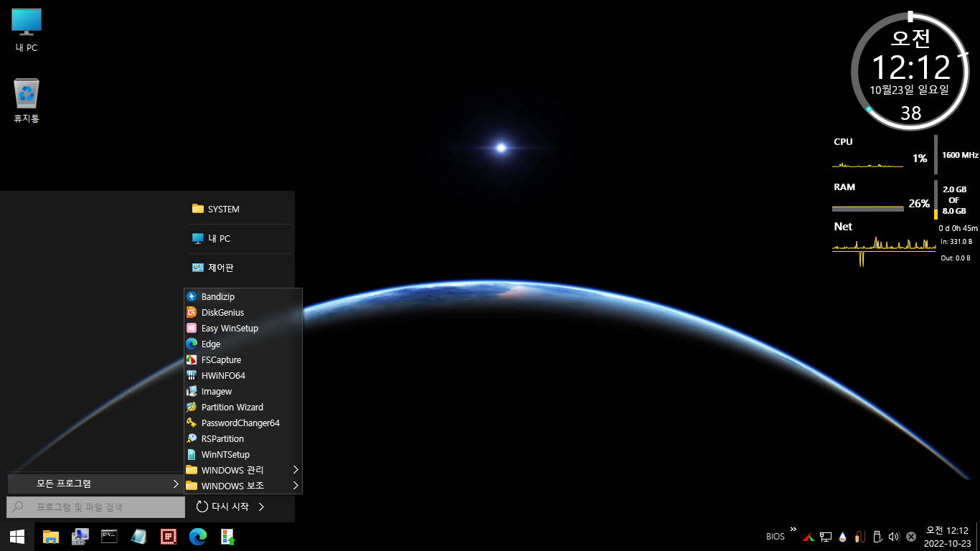The width and height of the screenshot is (980, 551).
Task: Open Partition Wizard from the programs list
Action: click(x=243, y=407)
